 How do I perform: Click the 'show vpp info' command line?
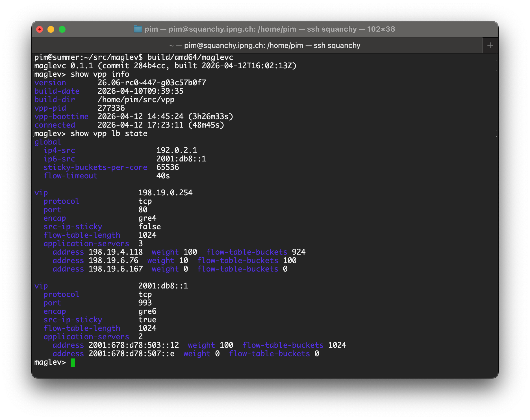point(100,74)
